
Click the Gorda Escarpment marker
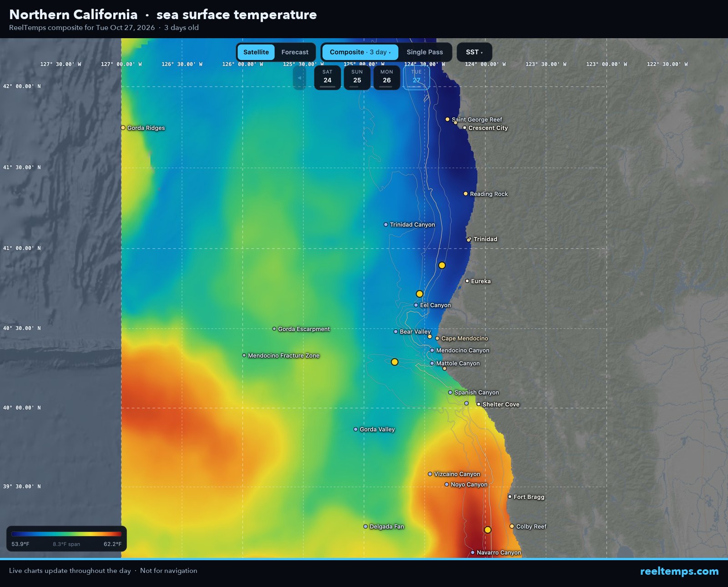(274, 329)
